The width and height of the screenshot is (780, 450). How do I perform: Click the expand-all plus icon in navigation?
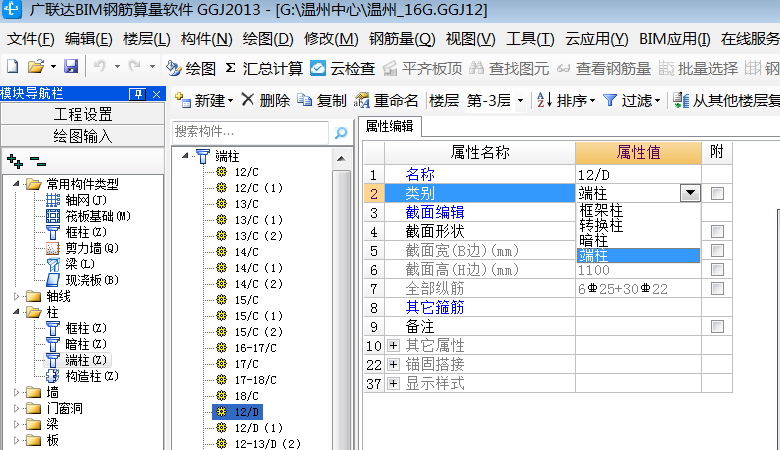click(15, 161)
